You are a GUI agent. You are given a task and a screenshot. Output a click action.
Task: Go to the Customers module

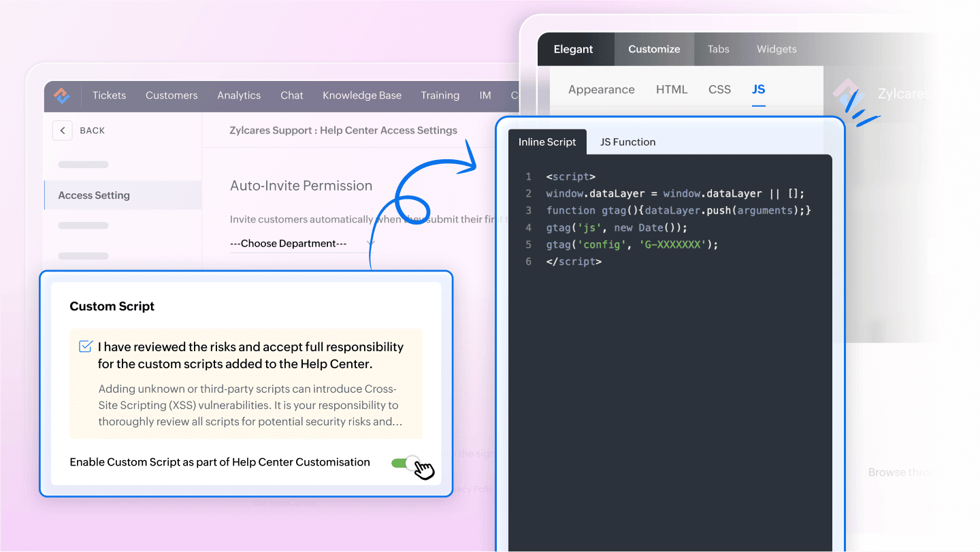171,95
